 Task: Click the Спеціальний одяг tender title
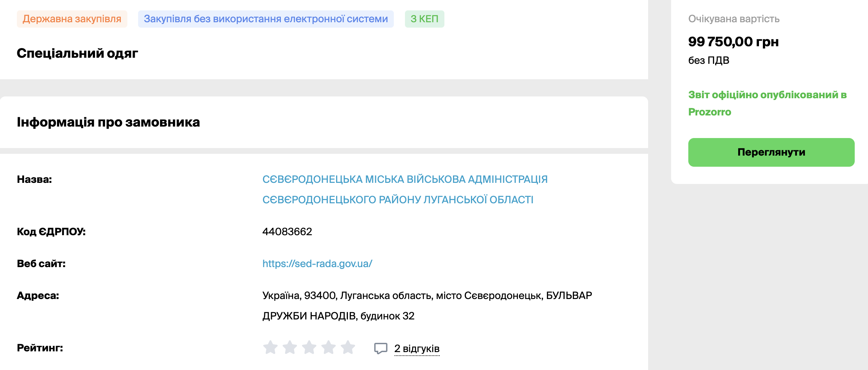click(x=77, y=53)
